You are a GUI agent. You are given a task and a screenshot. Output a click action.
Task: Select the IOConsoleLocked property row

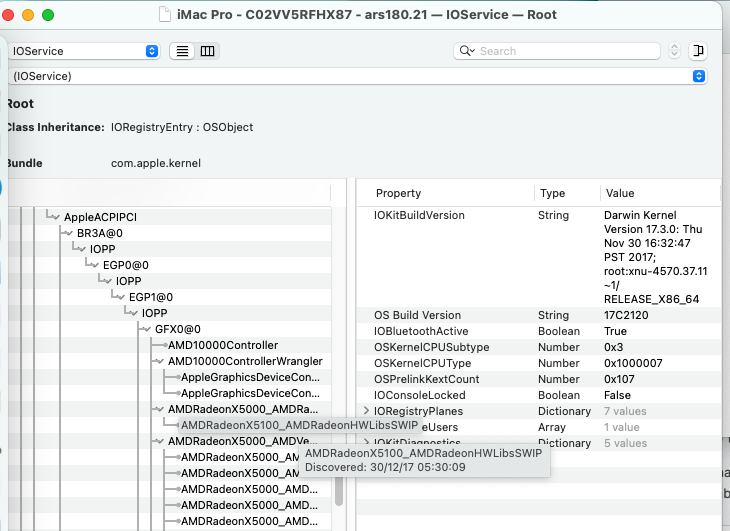click(x=539, y=395)
